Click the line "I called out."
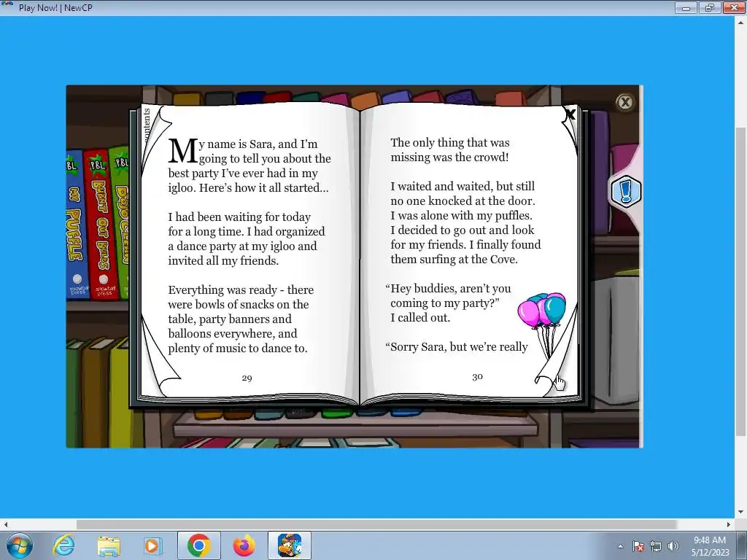Image resolution: width=747 pixels, height=560 pixels. tap(420, 318)
